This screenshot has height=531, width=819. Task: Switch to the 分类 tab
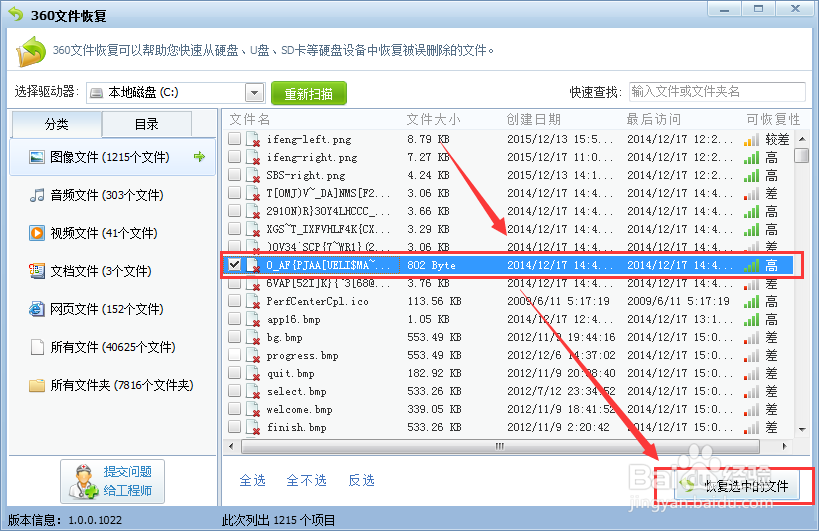pos(56,124)
